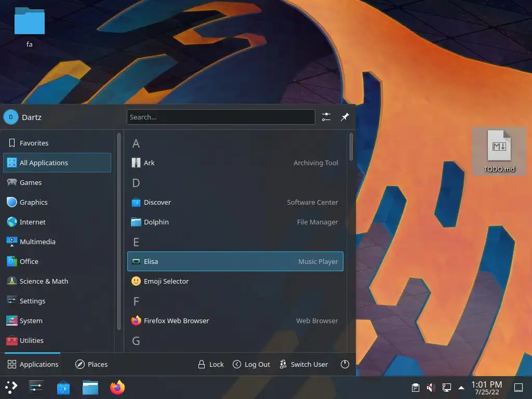Open the Settings category

57,301
